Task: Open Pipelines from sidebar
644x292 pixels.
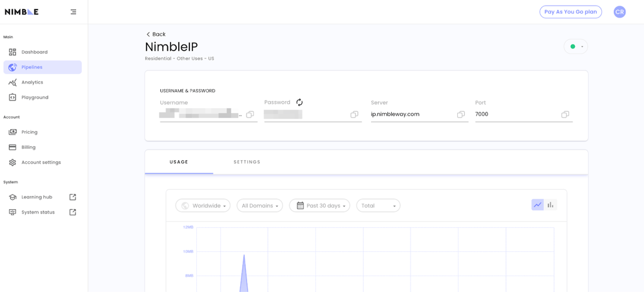Action: (43, 67)
